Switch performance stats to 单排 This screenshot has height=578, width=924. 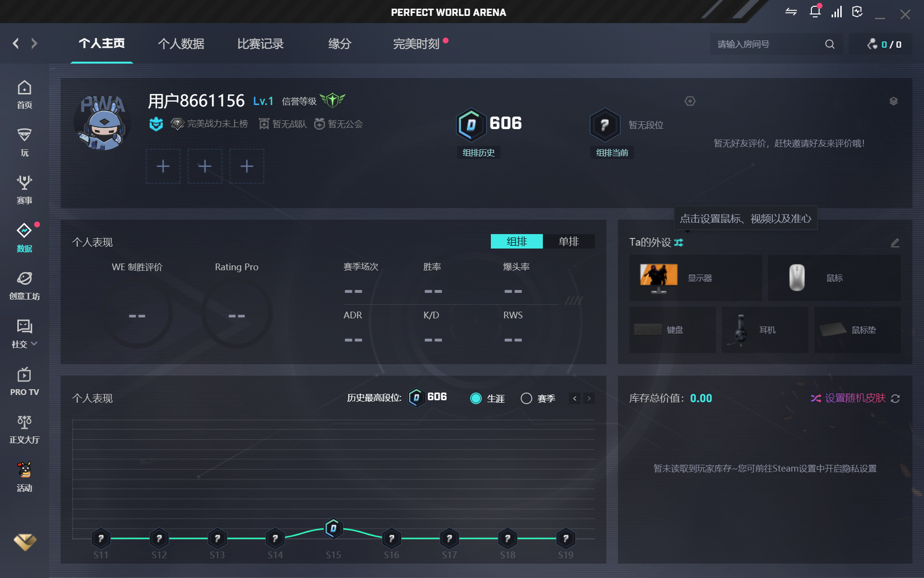click(568, 241)
